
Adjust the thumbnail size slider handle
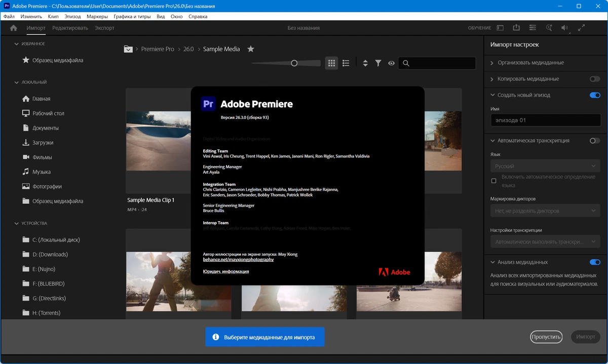(294, 63)
